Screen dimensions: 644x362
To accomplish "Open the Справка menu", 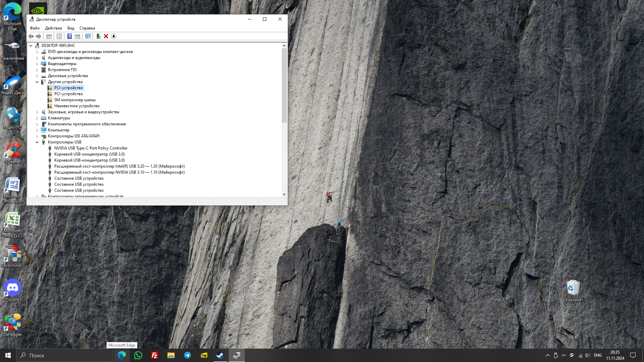I will pos(87,28).
